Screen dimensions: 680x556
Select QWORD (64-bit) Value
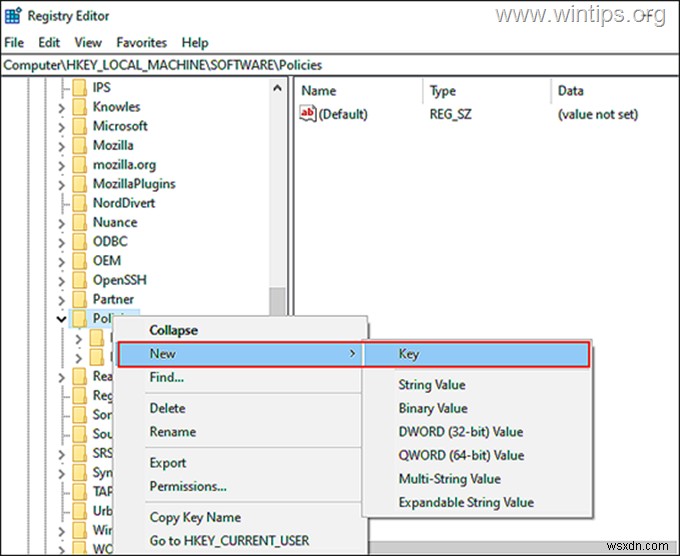pyautogui.click(x=477, y=455)
